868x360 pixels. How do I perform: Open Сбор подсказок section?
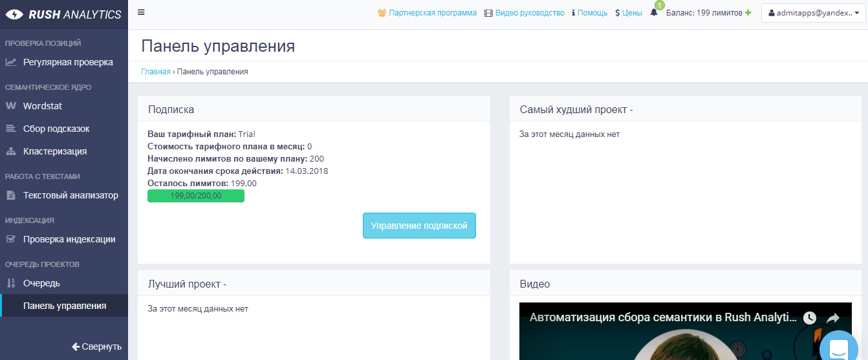64,129
